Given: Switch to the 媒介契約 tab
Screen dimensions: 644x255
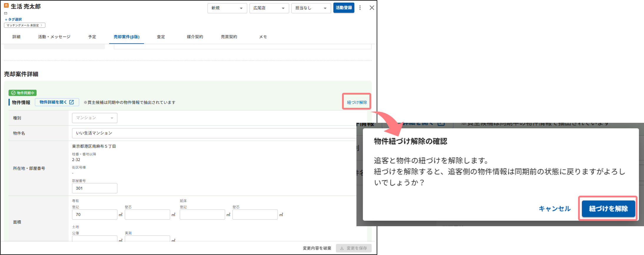Looking at the screenshot, I should (195, 37).
